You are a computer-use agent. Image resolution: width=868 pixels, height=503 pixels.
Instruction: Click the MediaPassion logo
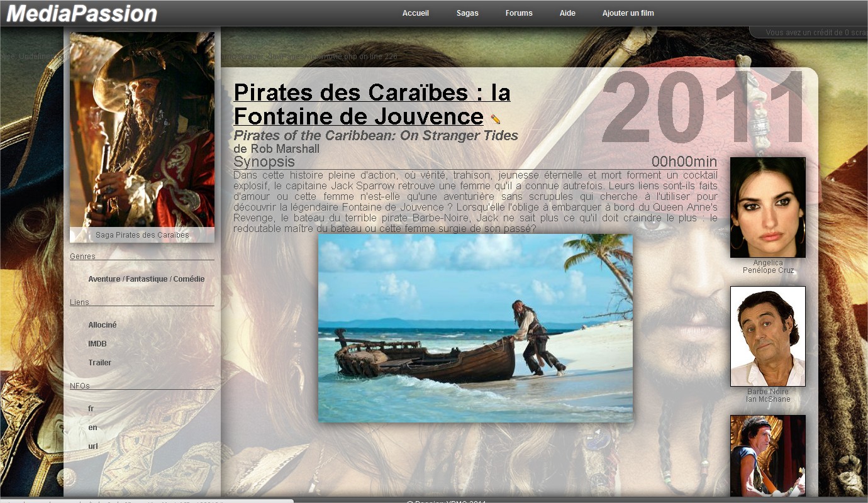82,13
